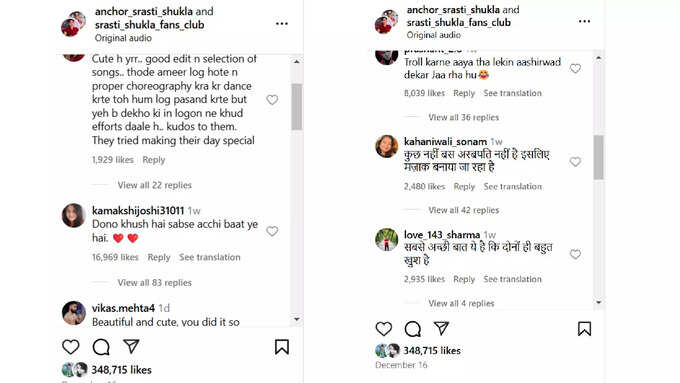The width and height of the screenshot is (680, 383).
Task: Toggle like on kahaniwali_sonam's comment
Action: coord(575,162)
